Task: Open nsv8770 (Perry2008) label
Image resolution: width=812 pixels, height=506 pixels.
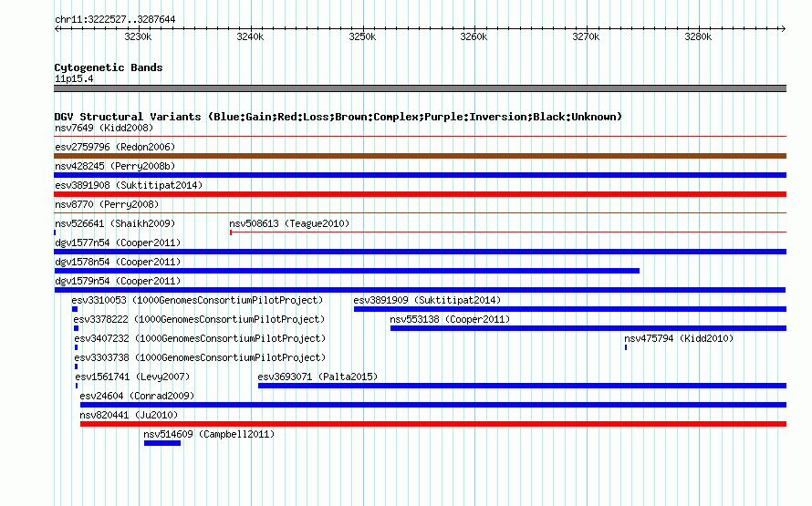Action: coord(107,204)
